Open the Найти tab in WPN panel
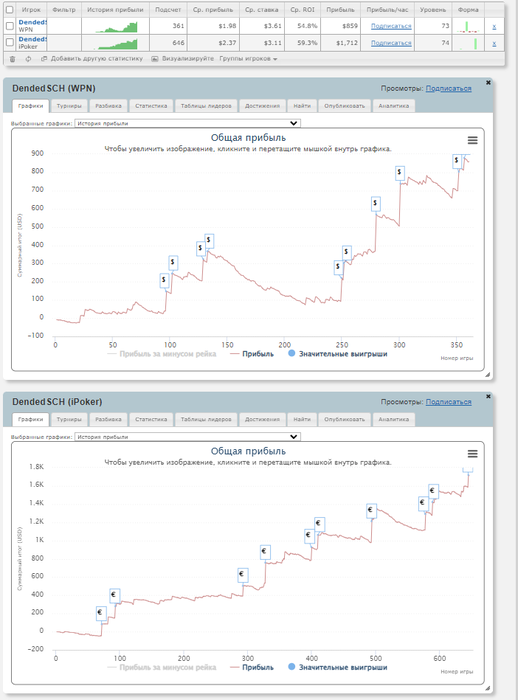Screen dimensions: 518x700 tap(302, 106)
